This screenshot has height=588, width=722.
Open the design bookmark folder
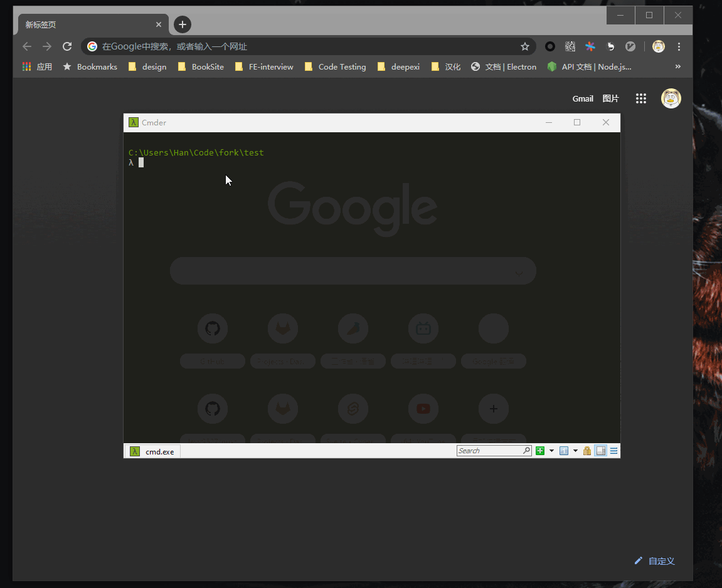click(147, 66)
